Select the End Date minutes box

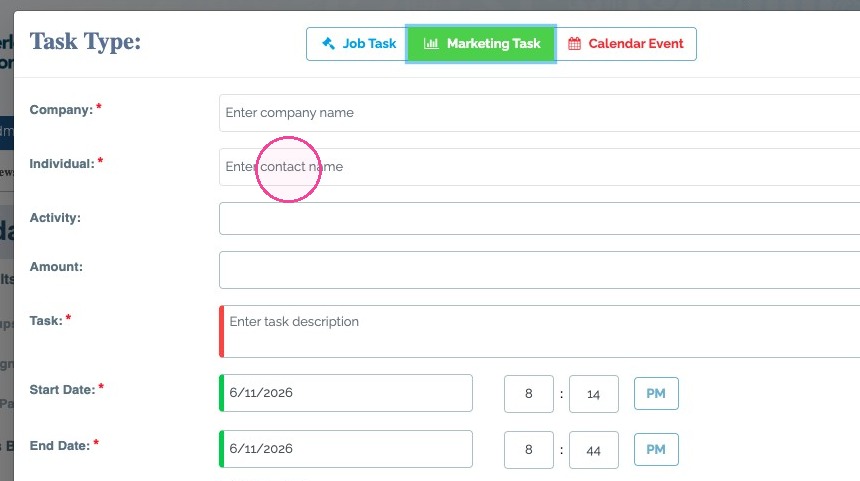tap(593, 450)
